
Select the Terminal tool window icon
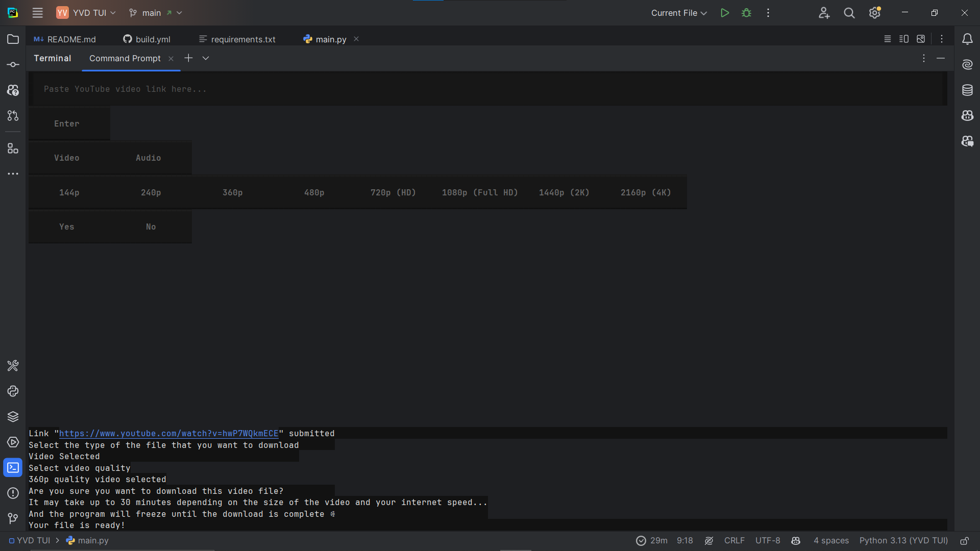tap(13, 468)
